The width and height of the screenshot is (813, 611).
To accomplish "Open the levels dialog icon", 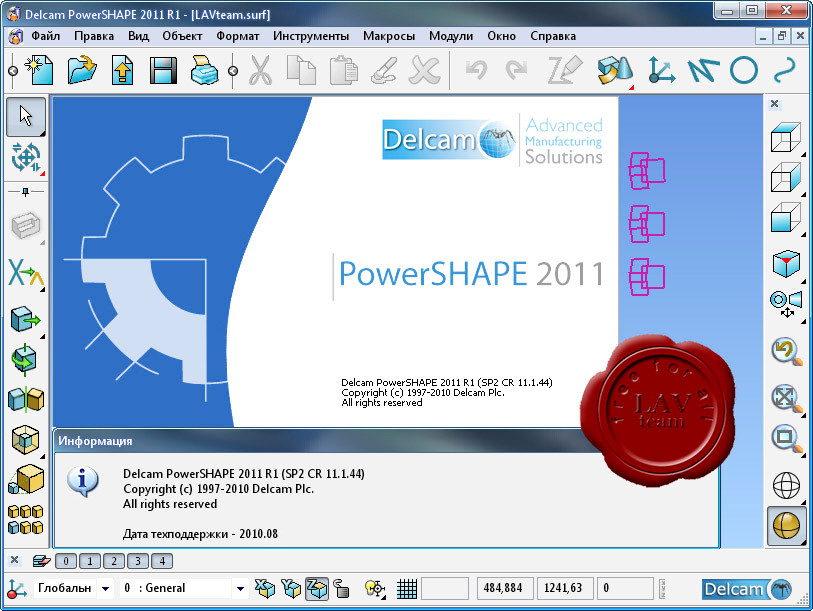I will (x=41, y=561).
